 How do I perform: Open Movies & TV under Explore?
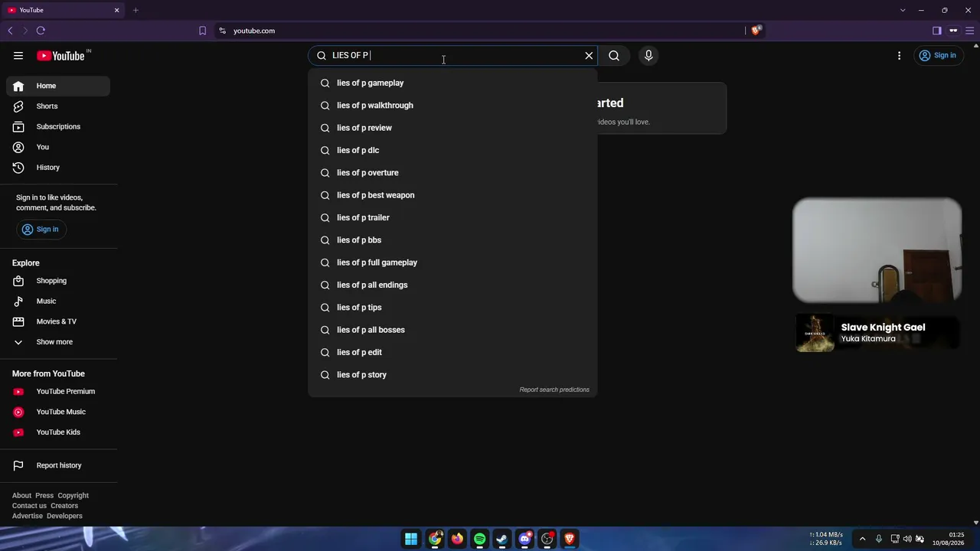[58, 321]
